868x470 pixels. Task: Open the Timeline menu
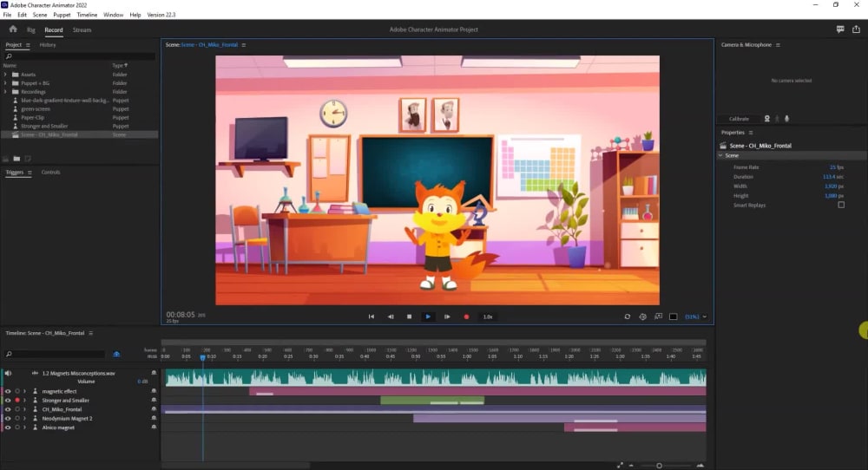[x=87, y=15]
